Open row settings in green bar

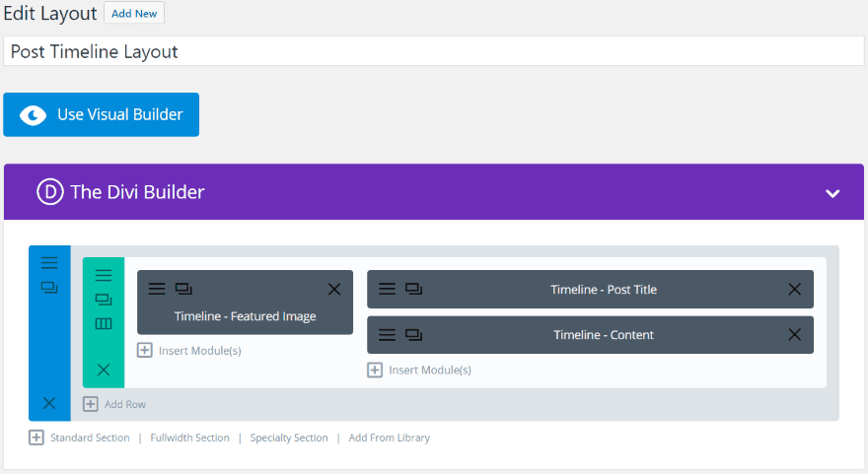click(x=104, y=275)
